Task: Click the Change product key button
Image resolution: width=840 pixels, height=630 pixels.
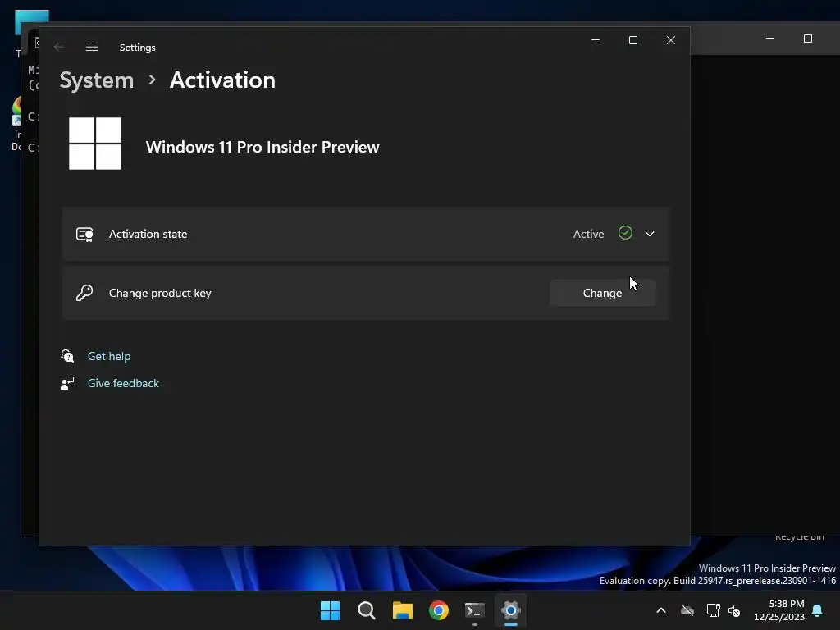Action: [603, 293]
